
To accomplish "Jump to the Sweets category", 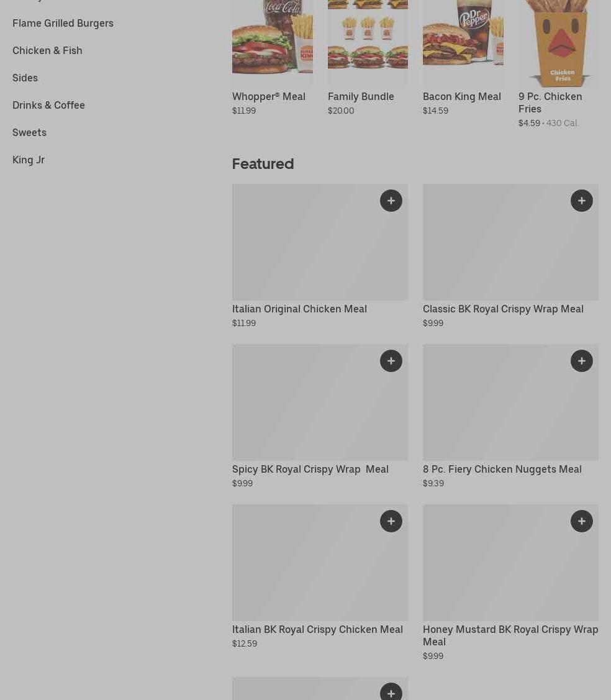I will (x=29, y=132).
